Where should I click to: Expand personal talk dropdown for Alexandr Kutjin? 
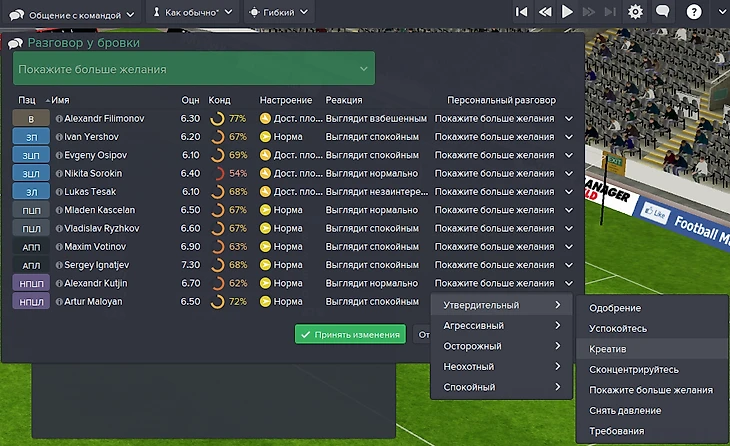pos(569,283)
